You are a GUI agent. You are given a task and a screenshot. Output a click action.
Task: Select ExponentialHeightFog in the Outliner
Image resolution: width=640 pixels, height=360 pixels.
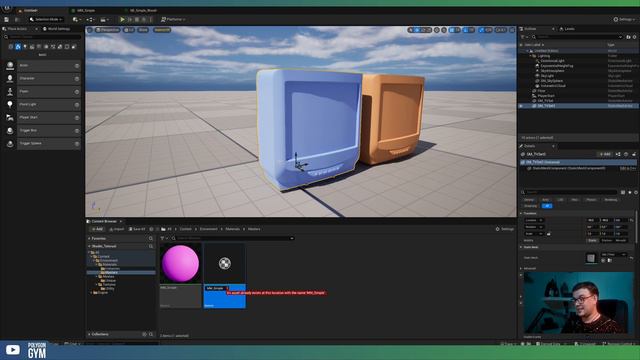(556, 66)
